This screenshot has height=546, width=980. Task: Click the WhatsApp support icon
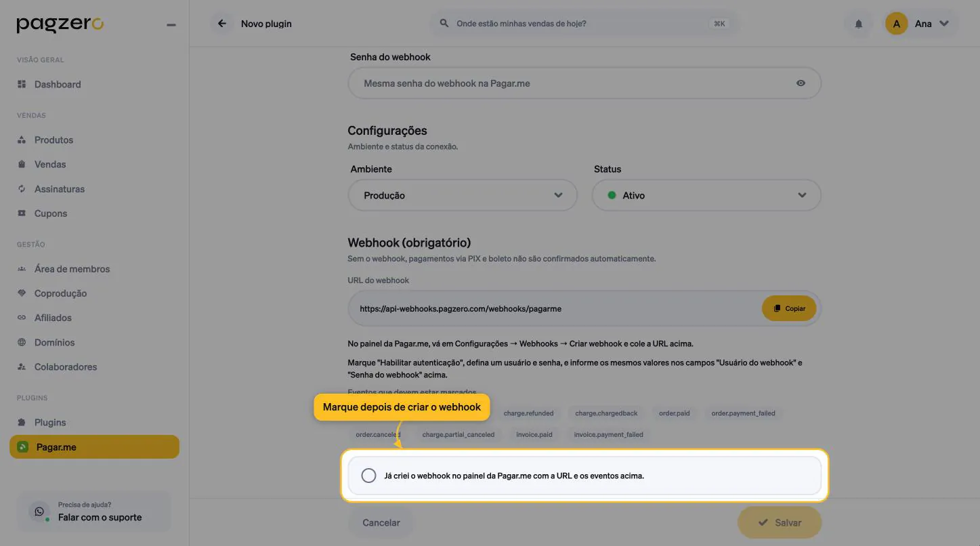click(39, 511)
